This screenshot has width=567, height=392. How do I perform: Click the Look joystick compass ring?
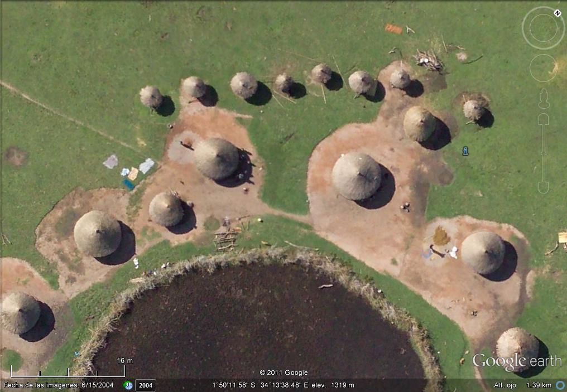(543, 28)
